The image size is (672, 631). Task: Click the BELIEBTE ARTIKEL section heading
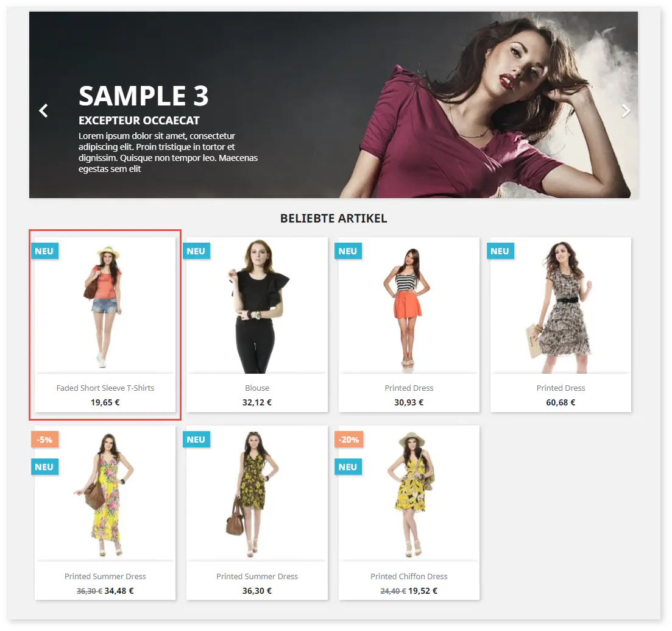pyautogui.click(x=333, y=218)
